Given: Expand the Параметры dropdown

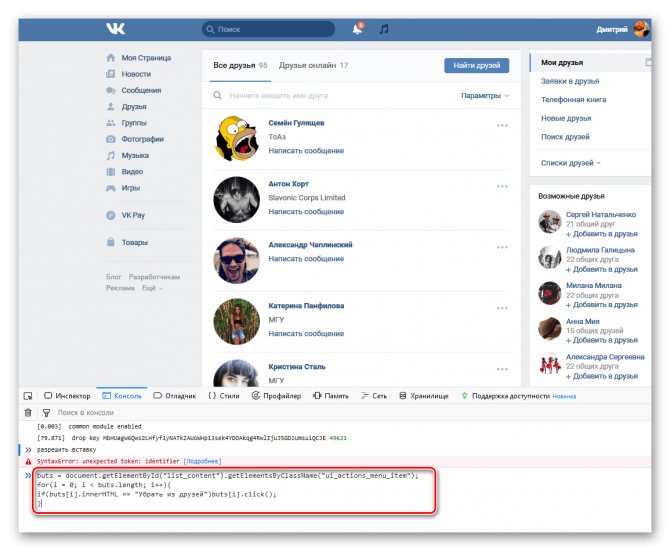Looking at the screenshot, I should coord(485,96).
